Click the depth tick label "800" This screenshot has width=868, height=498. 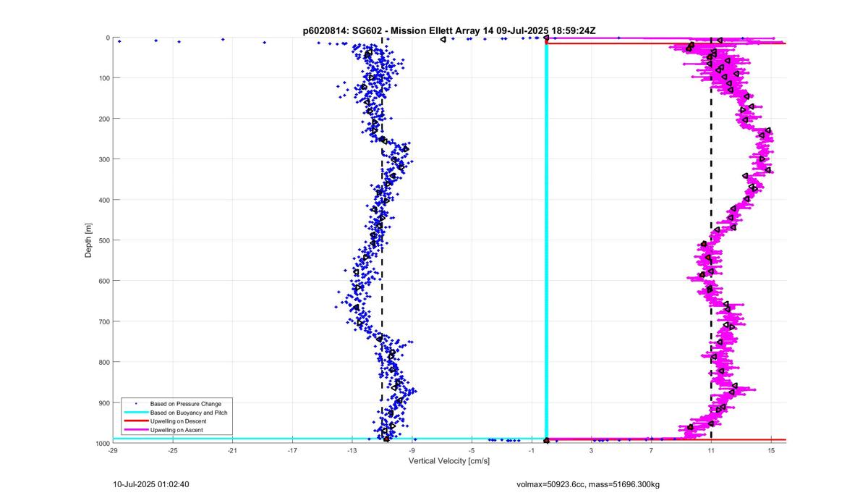pyautogui.click(x=104, y=362)
